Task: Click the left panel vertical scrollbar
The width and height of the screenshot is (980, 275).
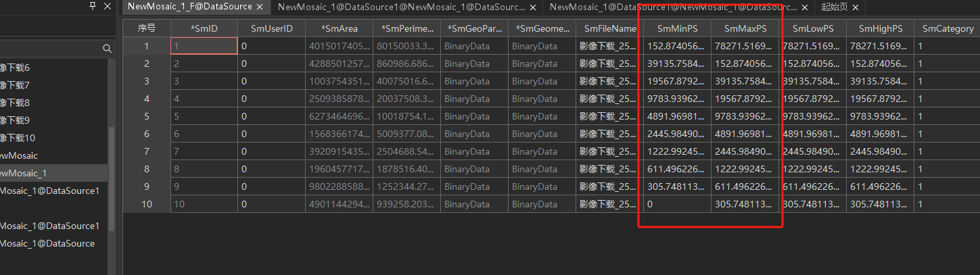Action: click(x=112, y=179)
